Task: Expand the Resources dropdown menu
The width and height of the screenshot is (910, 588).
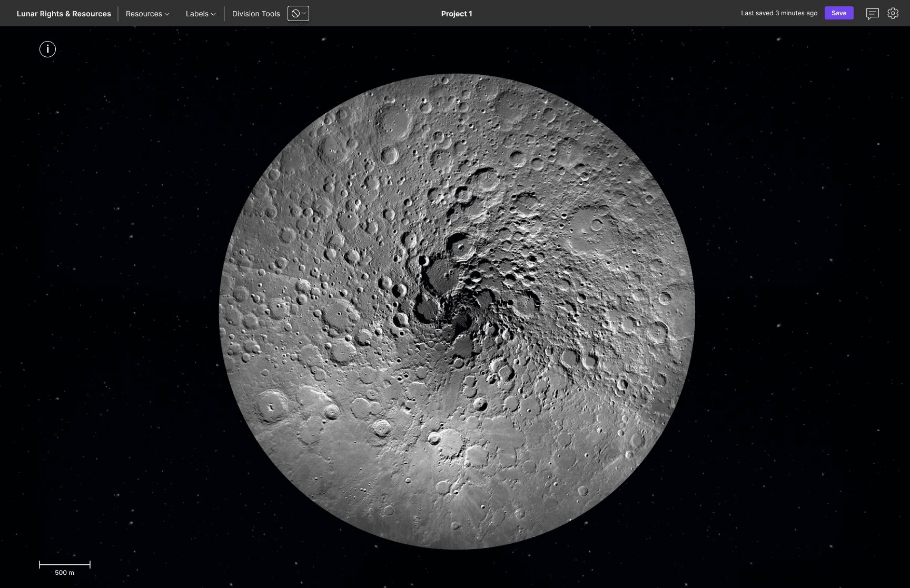Action: (x=147, y=14)
